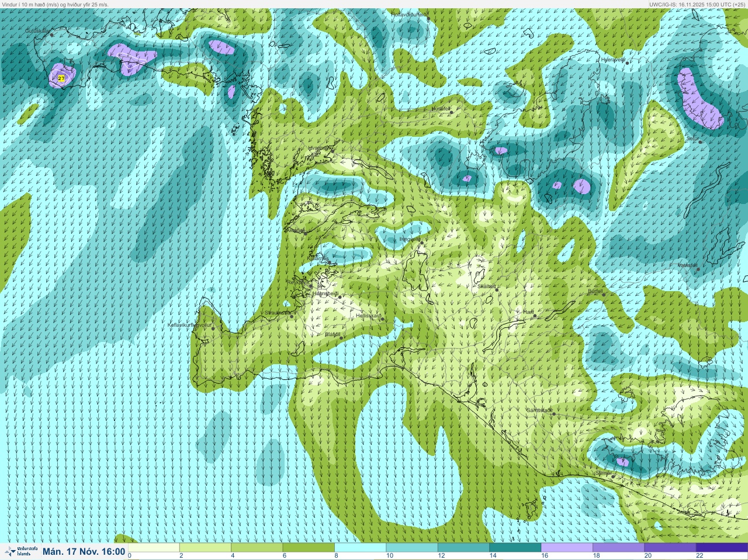
Task: Click the Húsafell station label
Action: click(441, 109)
